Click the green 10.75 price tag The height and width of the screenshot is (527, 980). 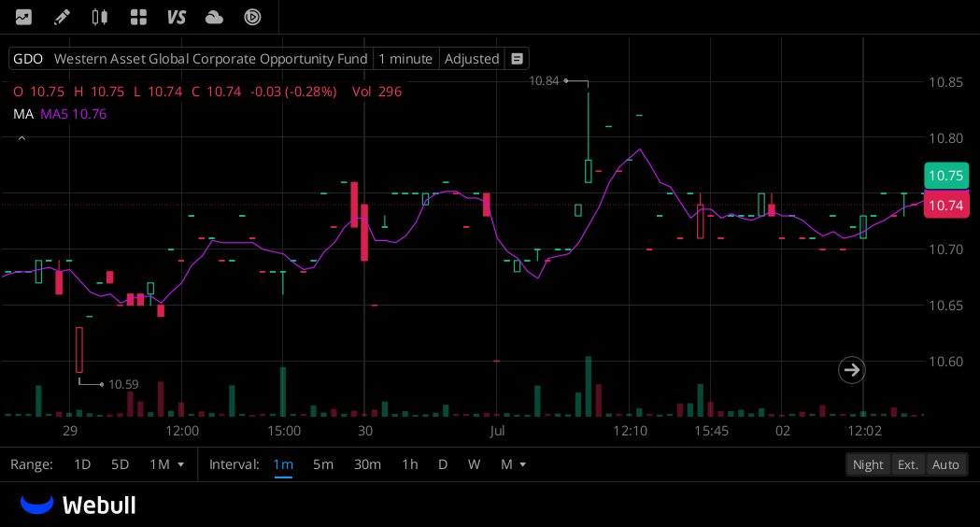point(946,176)
